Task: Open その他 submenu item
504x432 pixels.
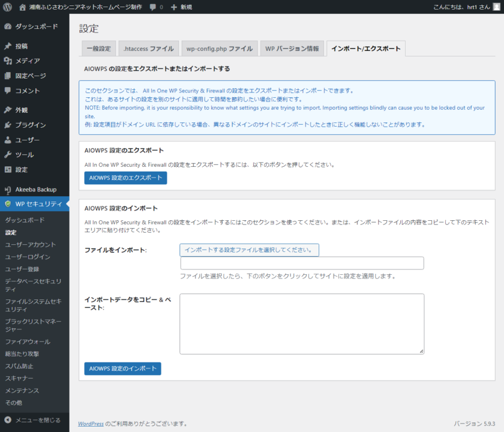Action: click(x=13, y=403)
